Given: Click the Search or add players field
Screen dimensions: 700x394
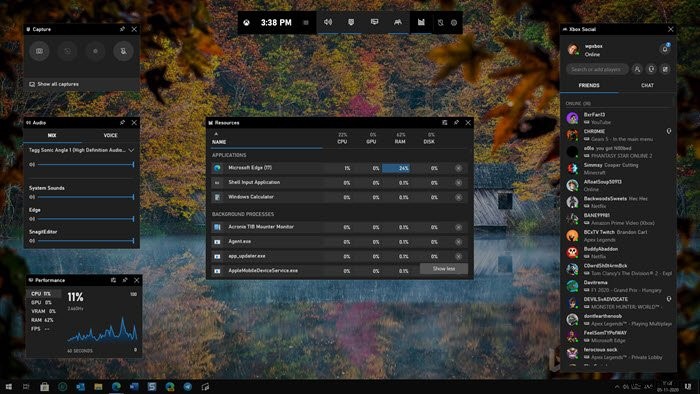Looking at the screenshot, I should click(597, 70).
